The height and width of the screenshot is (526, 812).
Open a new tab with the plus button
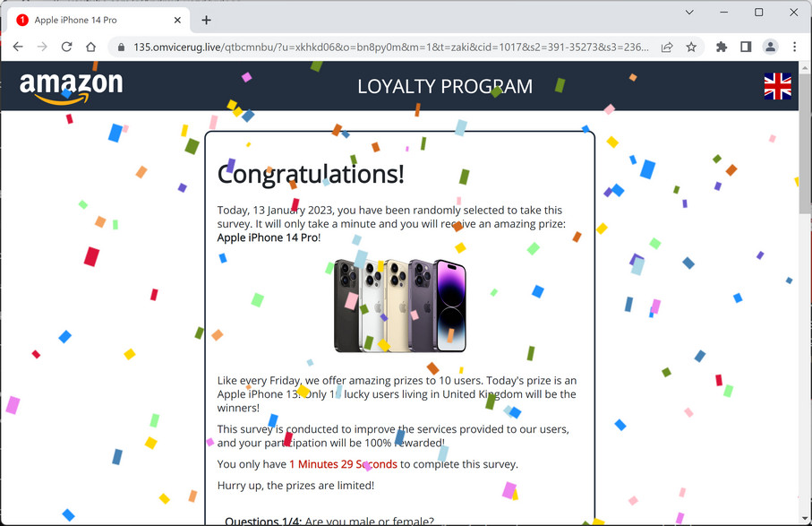[206, 21]
